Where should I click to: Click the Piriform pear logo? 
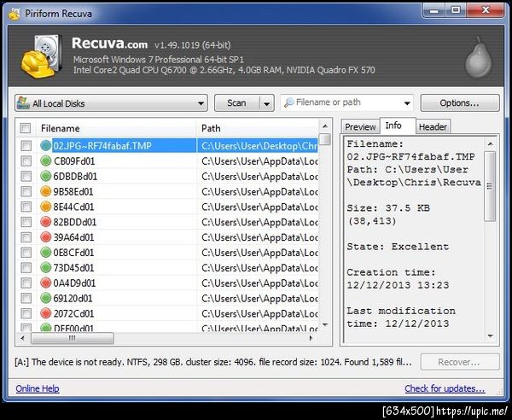[x=479, y=57]
